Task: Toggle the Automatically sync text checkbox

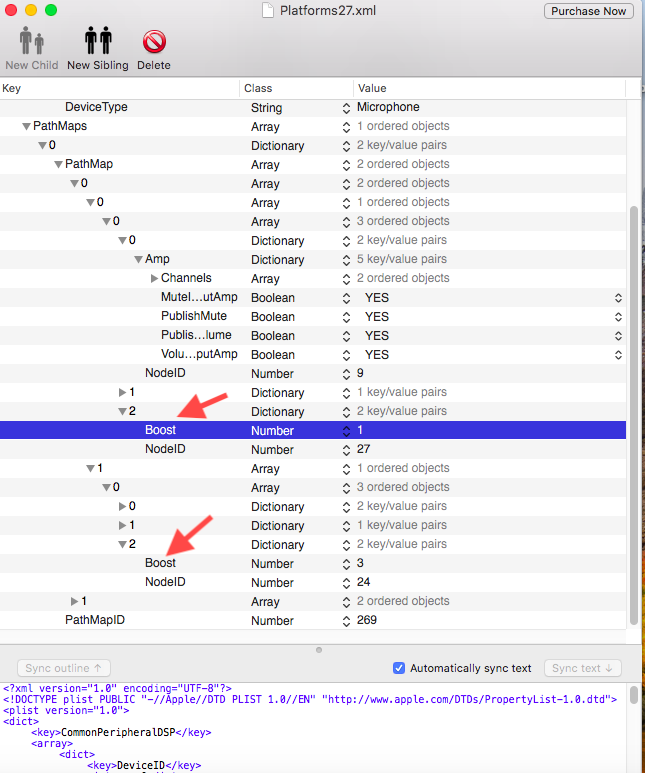Action: [399, 668]
